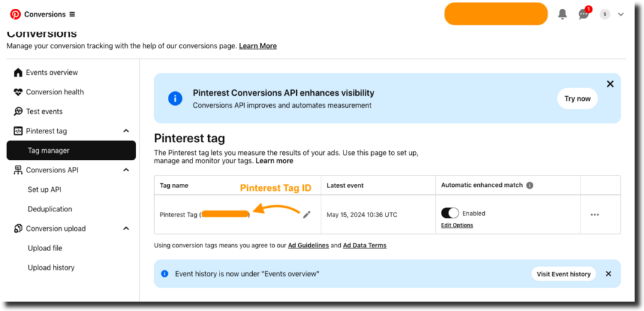644x311 pixels.
Task: Open the notifications bell
Action: (562, 14)
